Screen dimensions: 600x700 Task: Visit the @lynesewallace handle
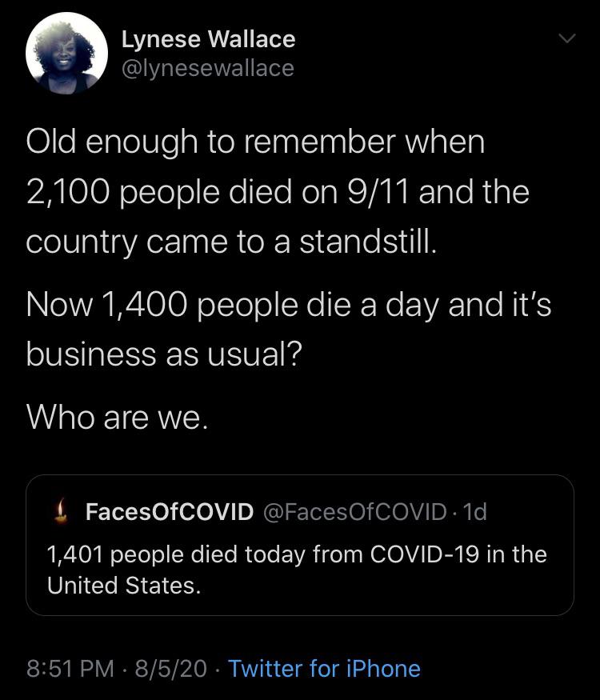coord(207,69)
